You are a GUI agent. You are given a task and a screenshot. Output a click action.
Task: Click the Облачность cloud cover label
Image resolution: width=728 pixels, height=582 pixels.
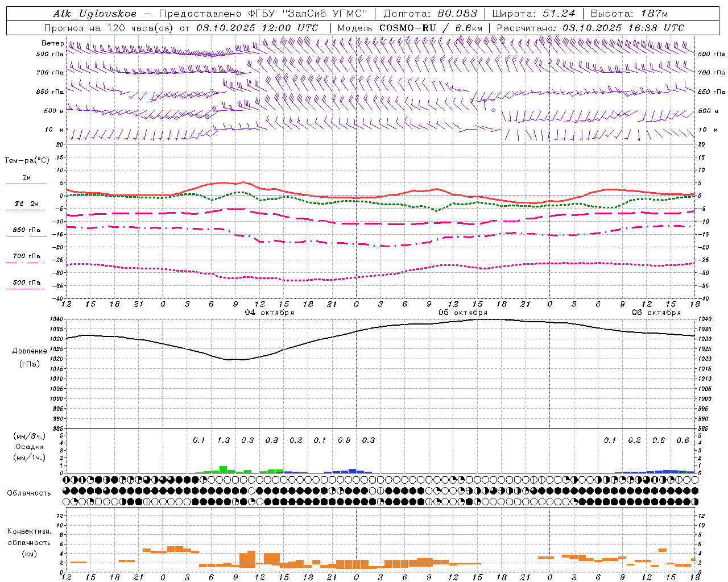tap(29, 493)
